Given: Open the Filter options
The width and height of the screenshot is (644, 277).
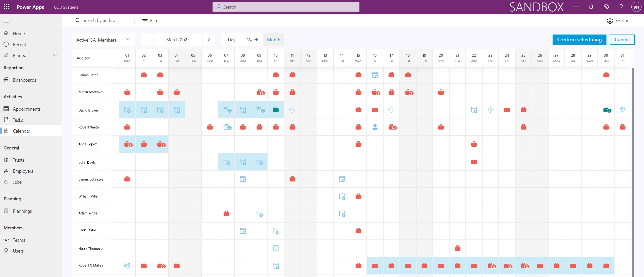Looking at the screenshot, I should (x=151, y=20).
